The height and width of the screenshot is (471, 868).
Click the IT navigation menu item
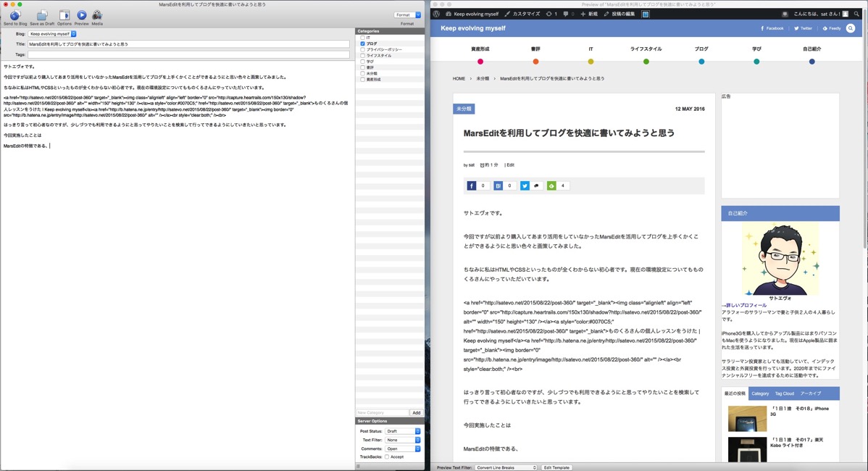click(x=591, y=49)
